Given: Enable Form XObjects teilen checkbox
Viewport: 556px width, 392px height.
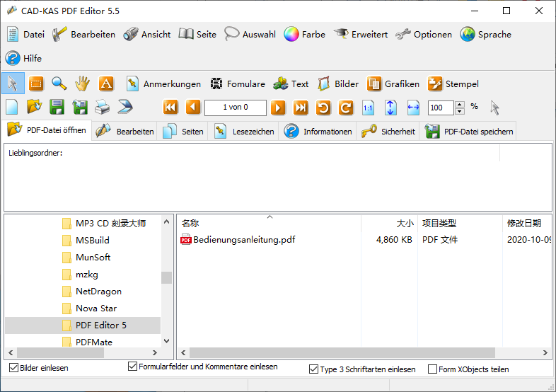Looking at the screenshot, I should [x=433, y=369].
